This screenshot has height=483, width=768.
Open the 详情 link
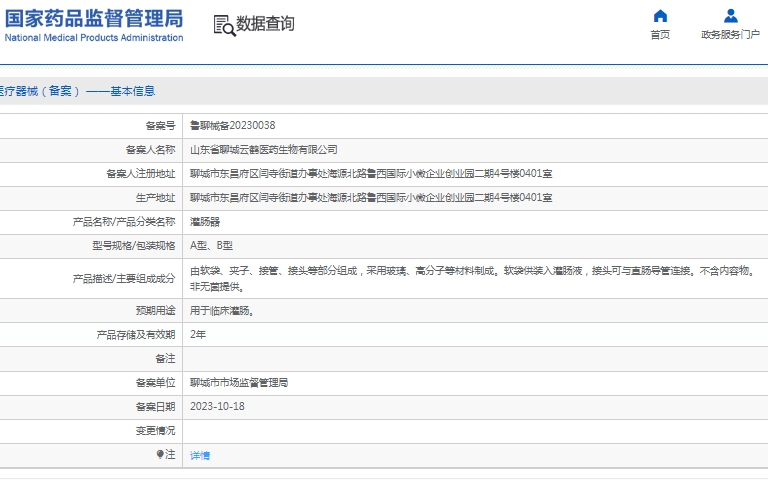pyautogui.click(x=200, y=456)
